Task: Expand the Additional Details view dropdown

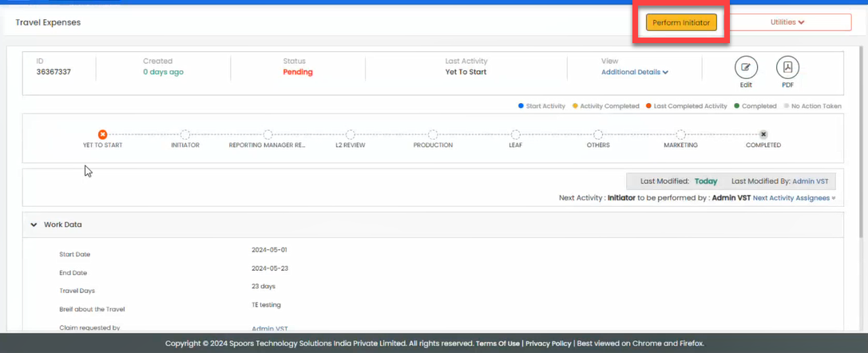Action: 635,72
